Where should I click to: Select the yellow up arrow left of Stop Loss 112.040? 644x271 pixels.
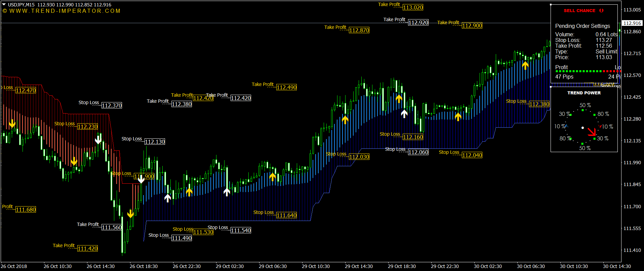tap(458, 117)
